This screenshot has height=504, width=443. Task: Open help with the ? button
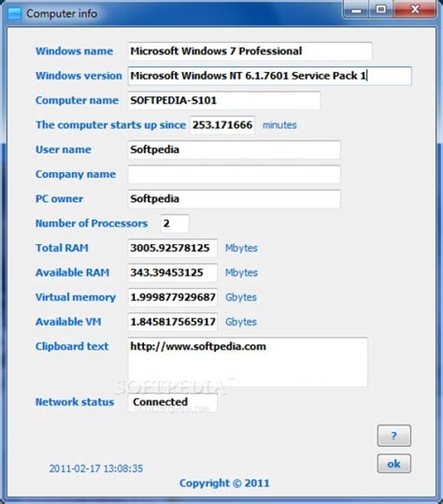[x=393, y=436]
